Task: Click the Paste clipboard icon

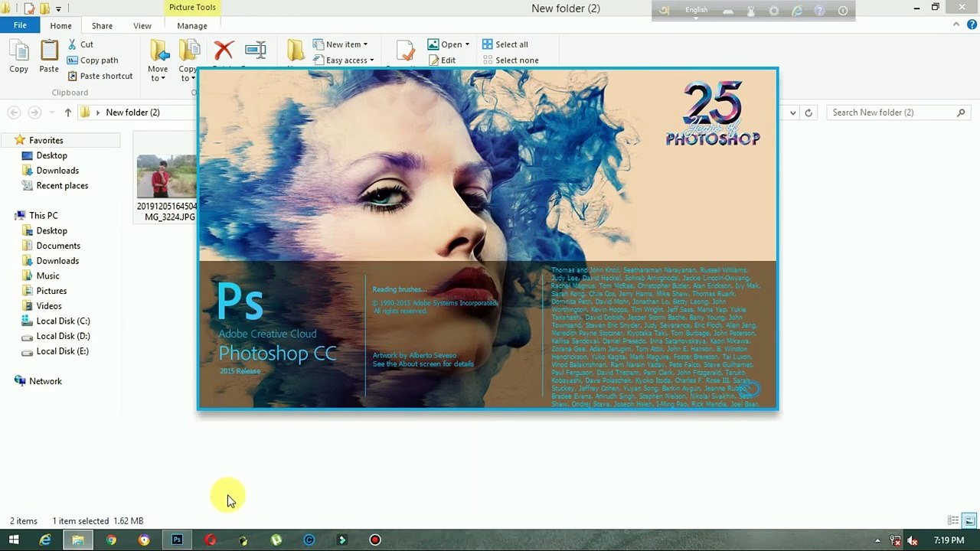Action: [x=49, y=57]
